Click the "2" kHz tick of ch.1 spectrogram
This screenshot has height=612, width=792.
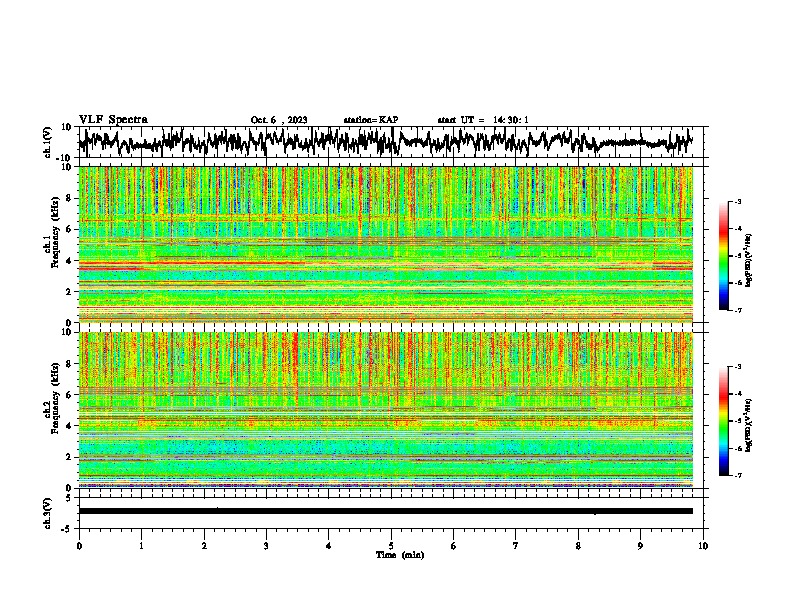coord(69,291)
